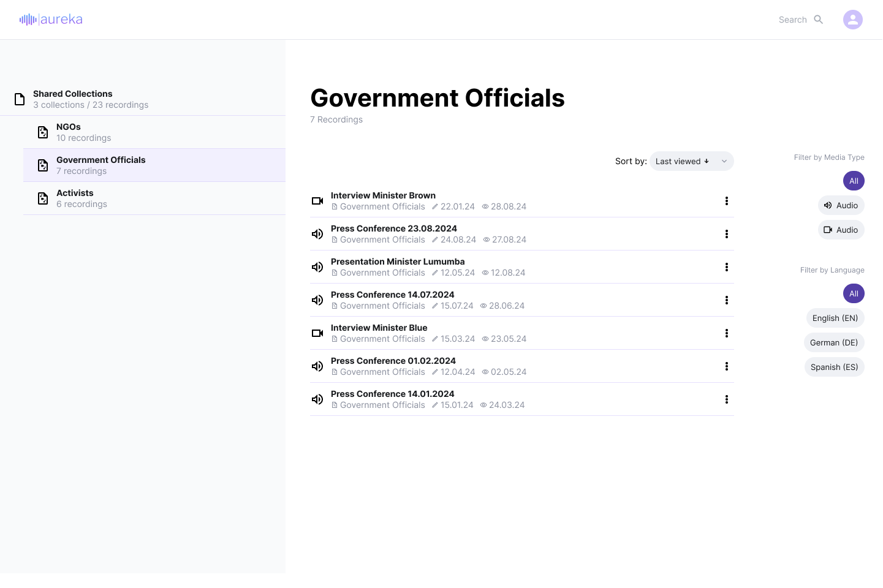Filter media type by speaker Audio chip

[x=841, y=205]
